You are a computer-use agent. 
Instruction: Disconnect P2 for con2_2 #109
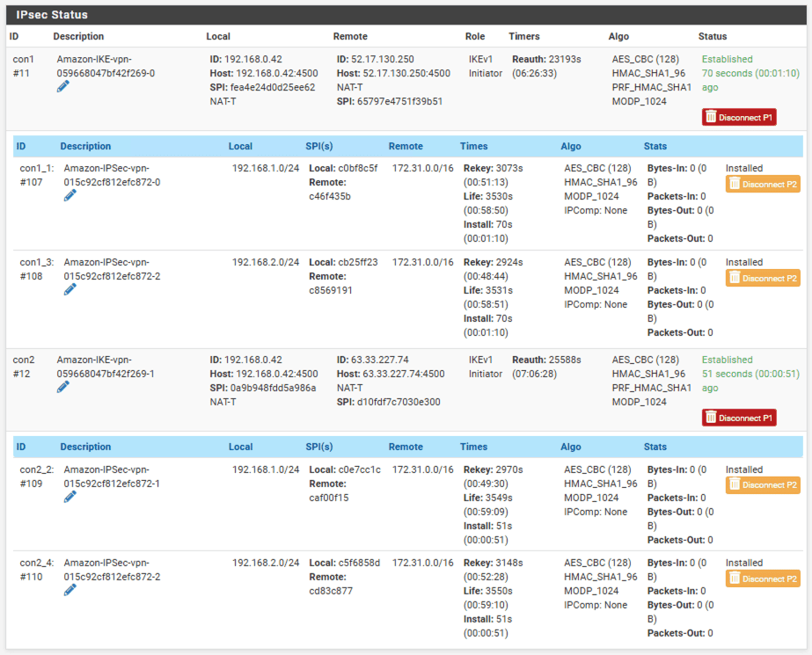(763, 484)
